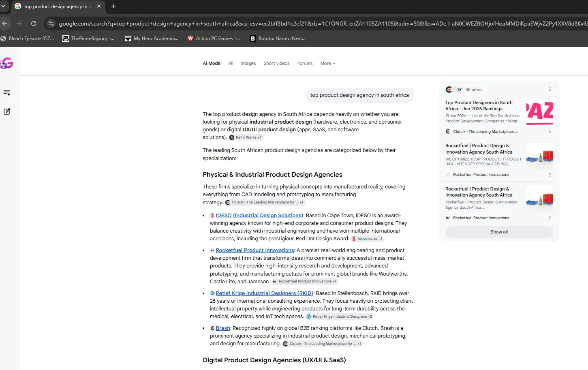
Task: Open options for second Rocketfuel source card
Action: click(x=550, y=218)
